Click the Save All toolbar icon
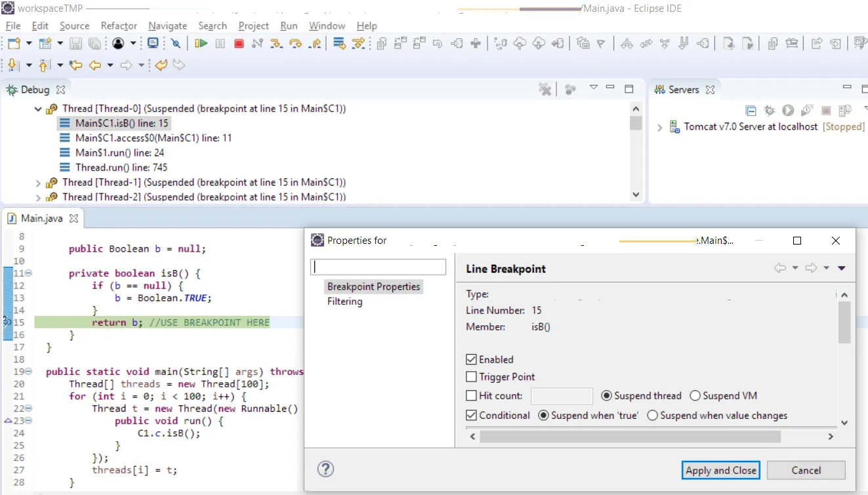The height and width of the screenshot is (495, 868). (x=94, y=44)
